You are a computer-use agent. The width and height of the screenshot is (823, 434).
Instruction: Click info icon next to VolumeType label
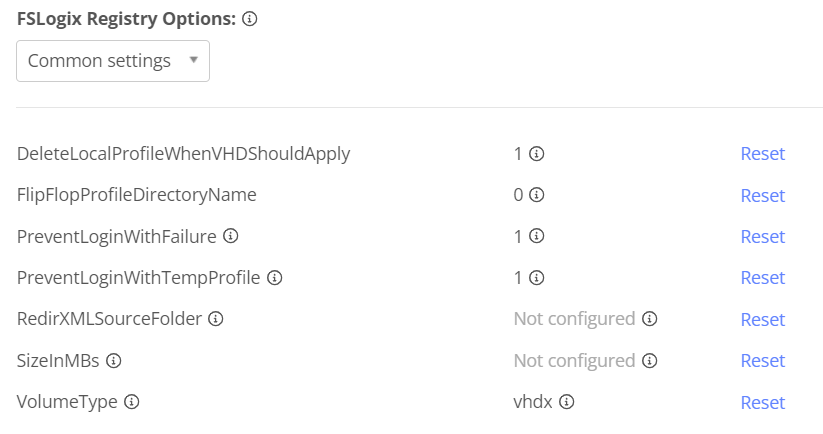pos(131,402)
